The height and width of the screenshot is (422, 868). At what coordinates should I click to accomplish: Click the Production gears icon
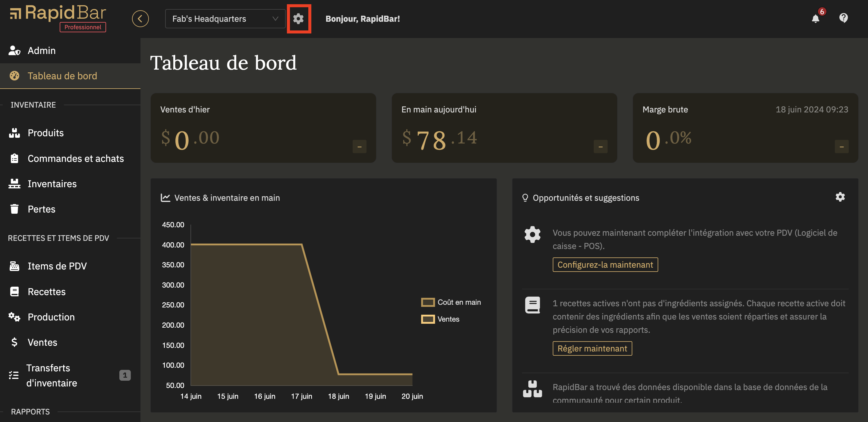pos(14,317)
